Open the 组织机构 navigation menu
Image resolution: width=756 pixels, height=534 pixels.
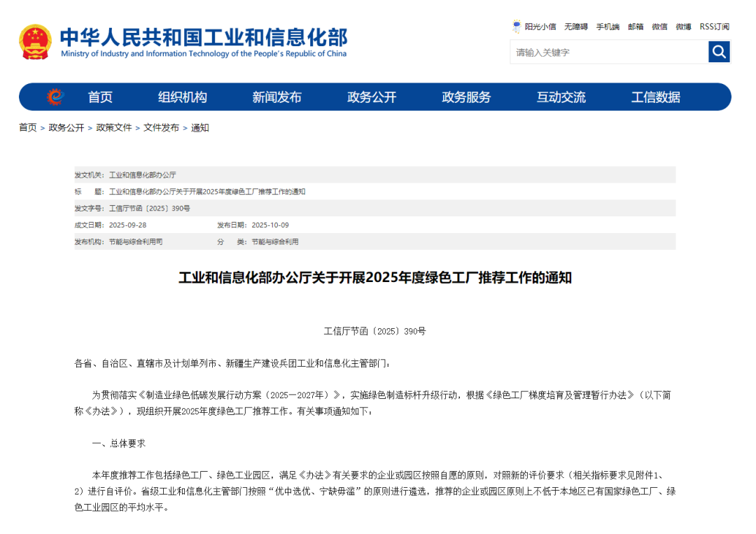coord(182,97)
